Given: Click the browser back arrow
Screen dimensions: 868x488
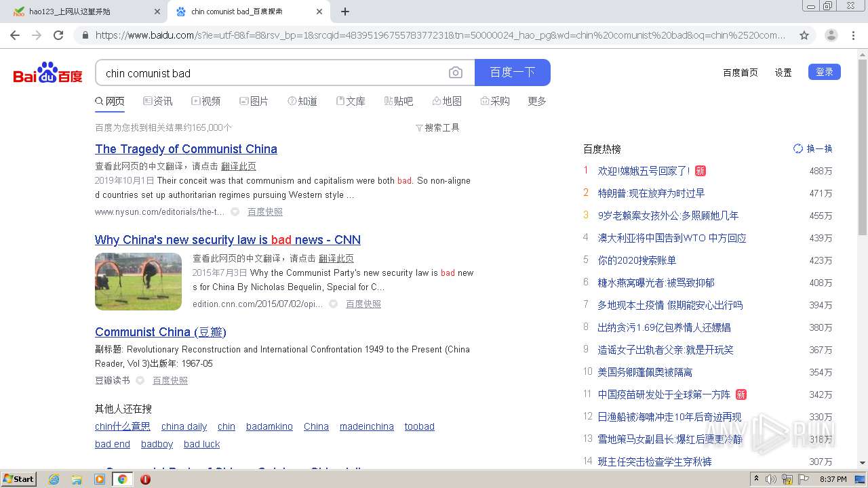Looking at the screenshot, I should click(x=15, y=35).
